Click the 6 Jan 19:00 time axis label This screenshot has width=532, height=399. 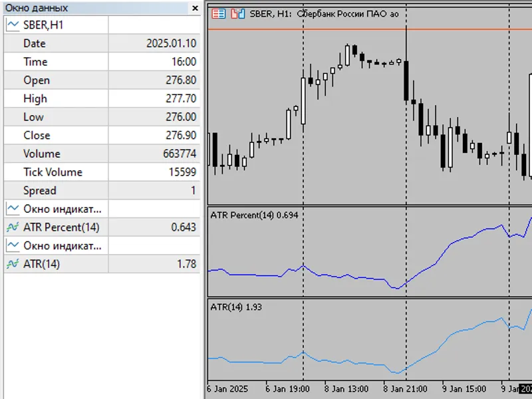click(287, 389)
